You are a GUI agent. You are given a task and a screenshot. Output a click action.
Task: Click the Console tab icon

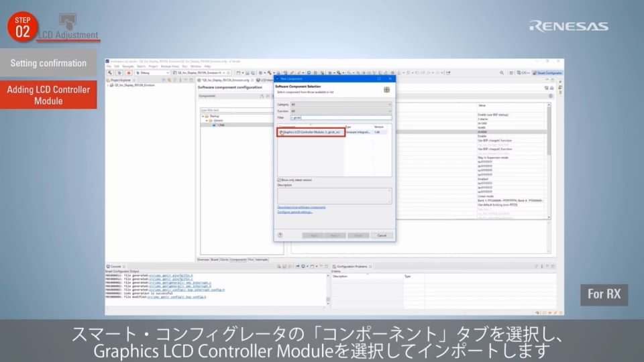click(x=108, y=266)
